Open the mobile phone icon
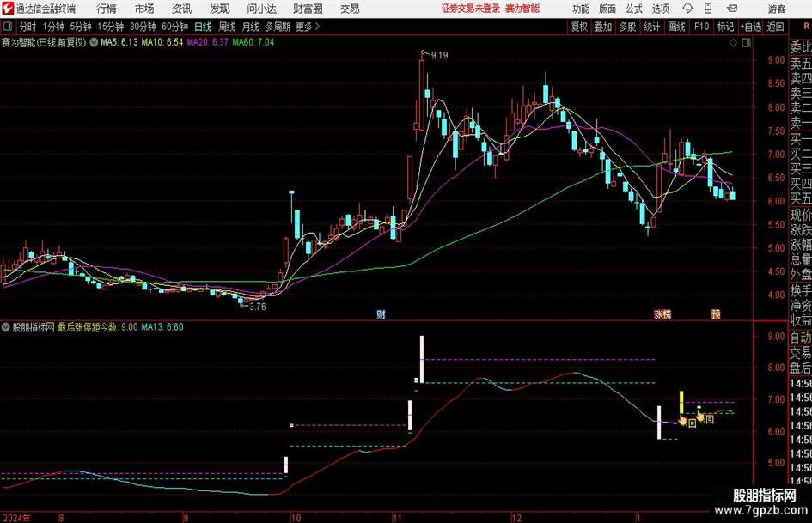 (708, 9)
